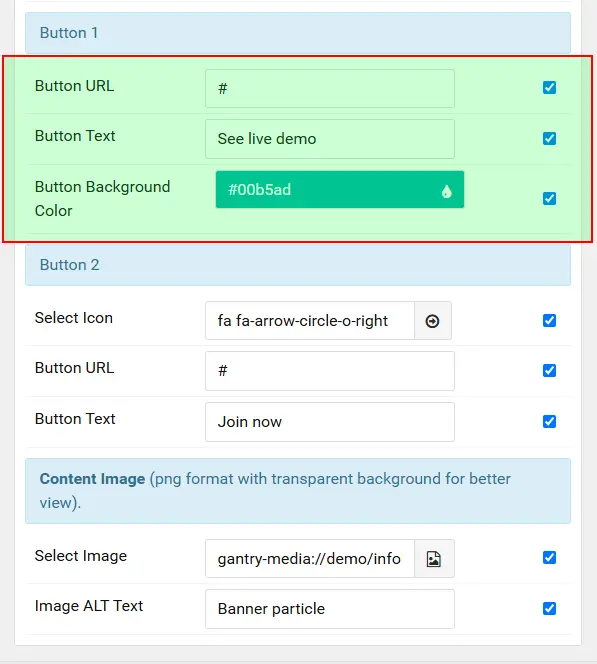Screen dimensions: 597x664
Task: Toggle the Button Background Color checkbox
Action: tap(549, 198)
